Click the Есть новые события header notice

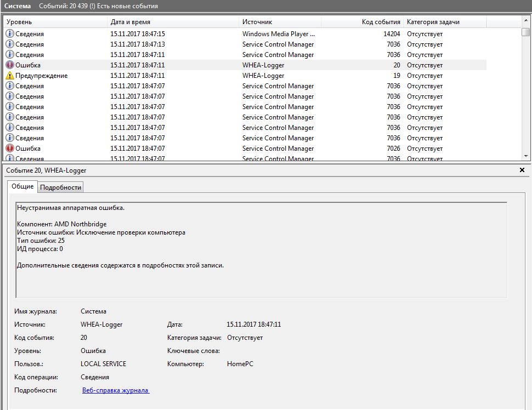pos(127,6)
